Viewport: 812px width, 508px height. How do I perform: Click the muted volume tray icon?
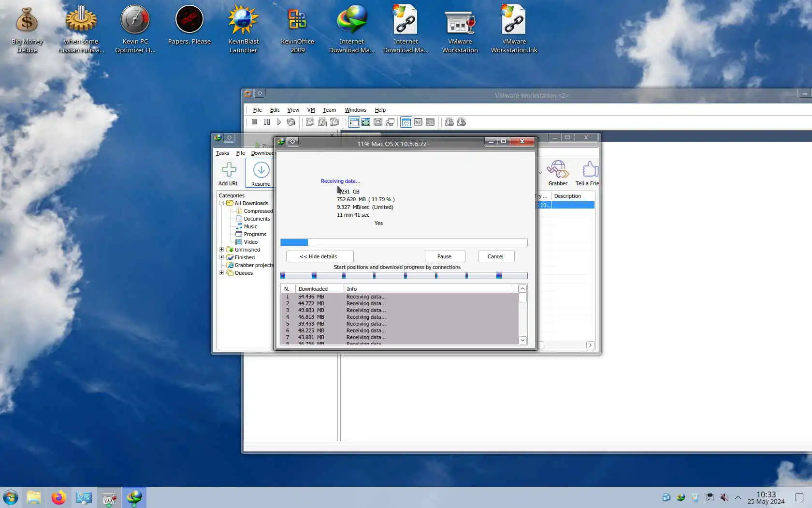[x=724, y=497]
